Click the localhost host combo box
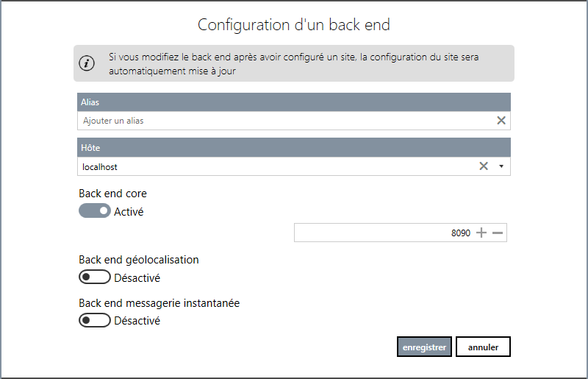Viewport: 588px width, 379px height. coord(293,166)
